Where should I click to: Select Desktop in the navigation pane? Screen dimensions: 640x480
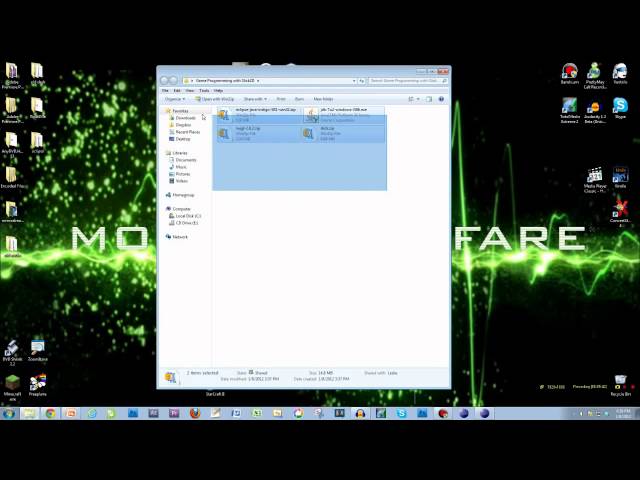pyautogui.click(x=182, y=139)
